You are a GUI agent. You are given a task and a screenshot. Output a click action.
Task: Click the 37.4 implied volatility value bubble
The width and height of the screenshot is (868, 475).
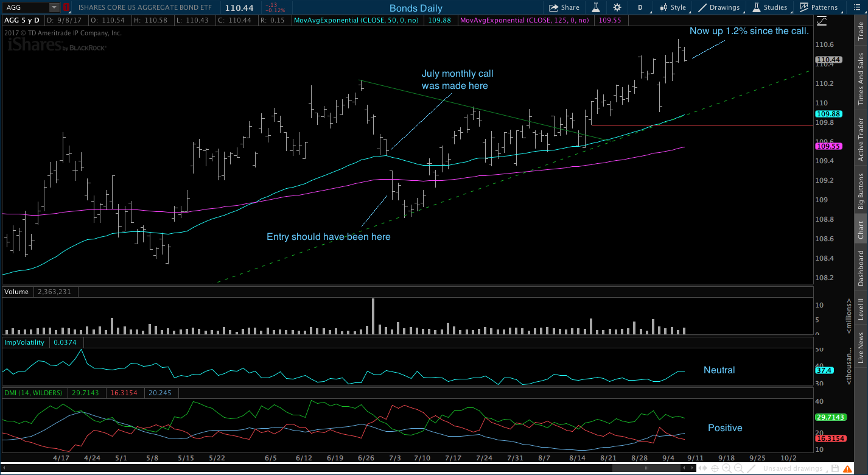tap(824, 370)
